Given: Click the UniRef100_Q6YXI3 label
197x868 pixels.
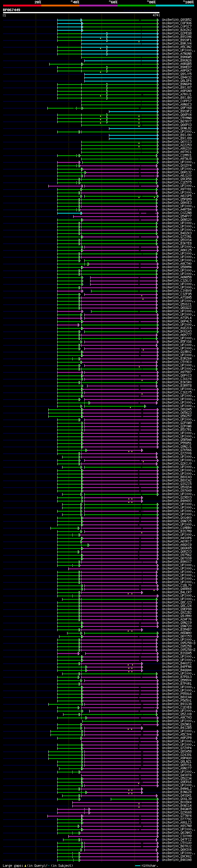Looking at the screenshot, I should [x=177, y=142].
